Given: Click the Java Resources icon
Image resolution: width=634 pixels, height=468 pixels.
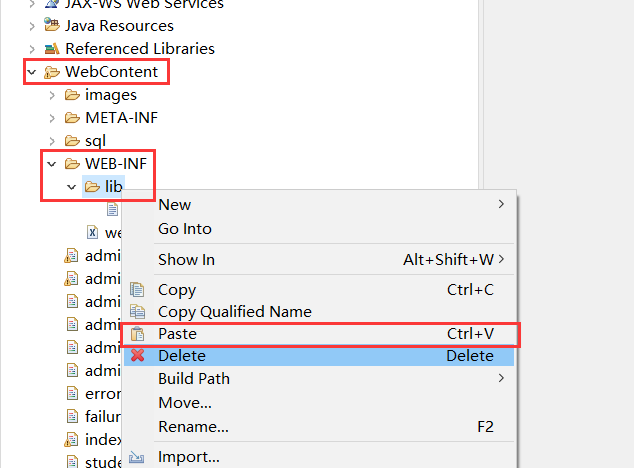Looking at the screenshot, I should point(52,26).
